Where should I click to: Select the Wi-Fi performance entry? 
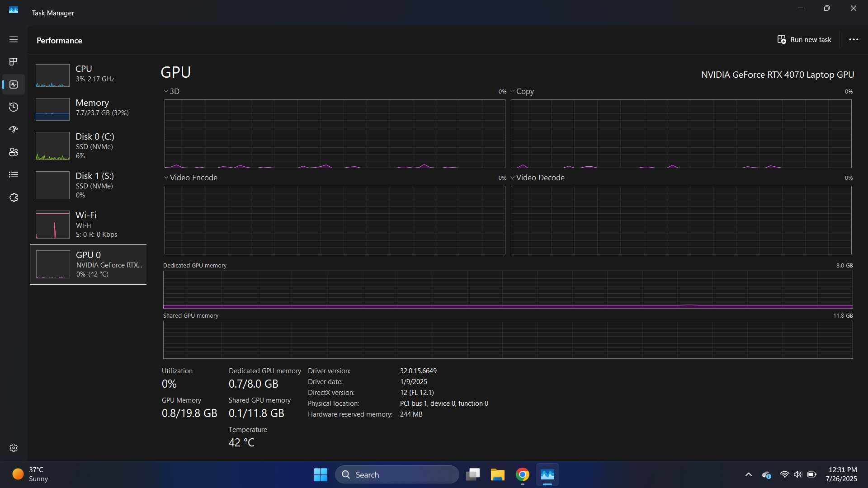[88, 225]
